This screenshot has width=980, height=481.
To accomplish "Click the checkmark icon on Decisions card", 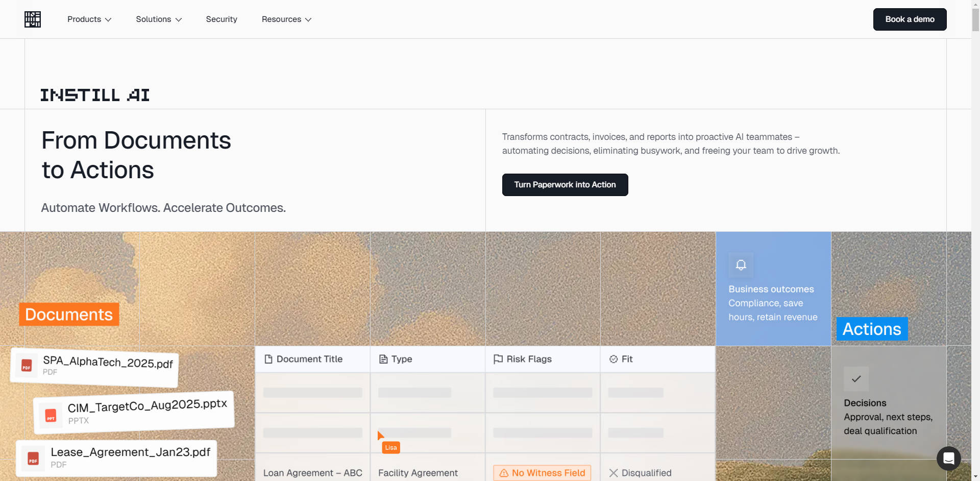I will [x=856, y=378].
